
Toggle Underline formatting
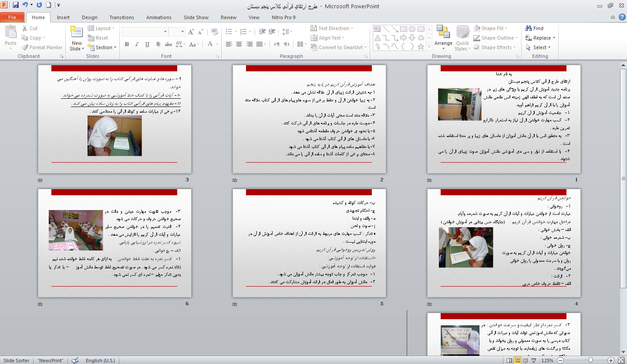[147, 44]
